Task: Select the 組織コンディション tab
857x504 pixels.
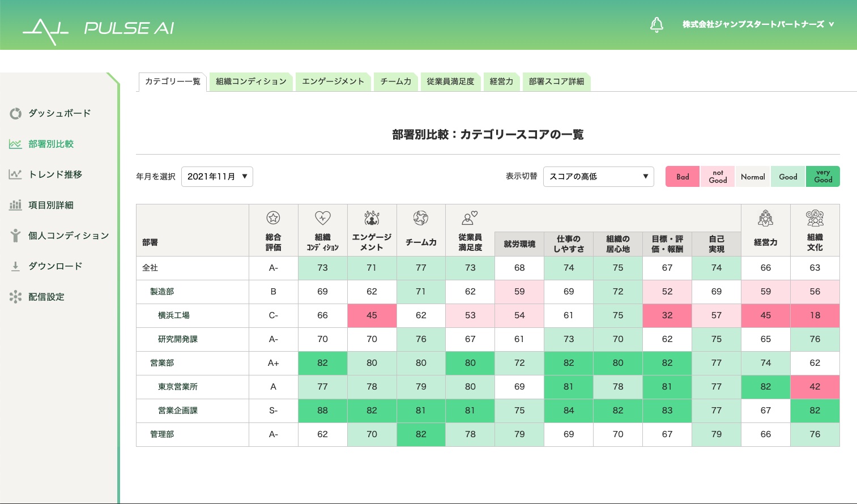Action: tap(251, 82)
